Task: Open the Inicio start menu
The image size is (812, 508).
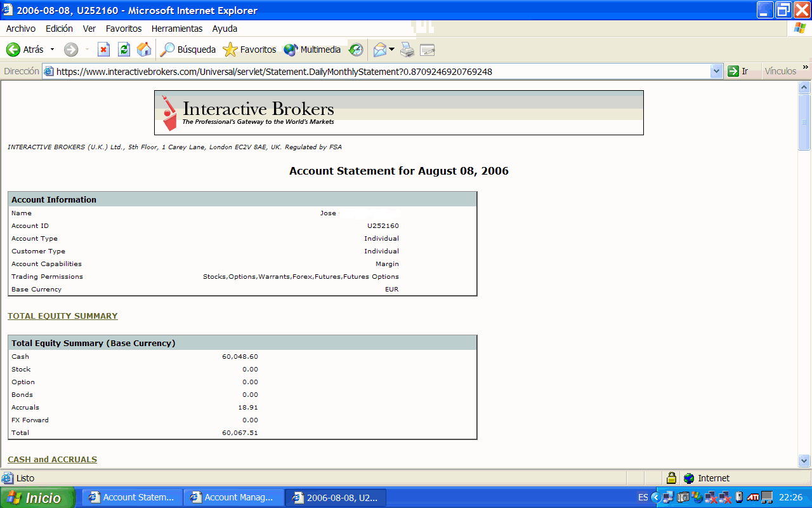Action: 37,498
